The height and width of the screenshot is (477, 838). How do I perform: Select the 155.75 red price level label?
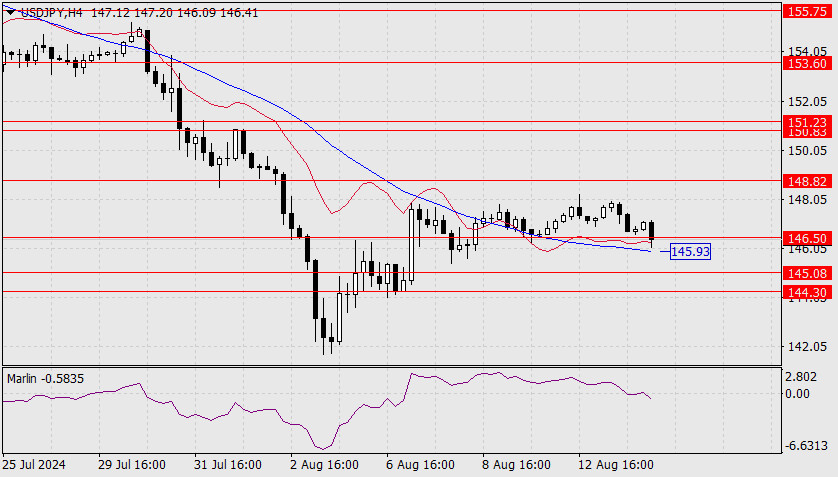808,11
